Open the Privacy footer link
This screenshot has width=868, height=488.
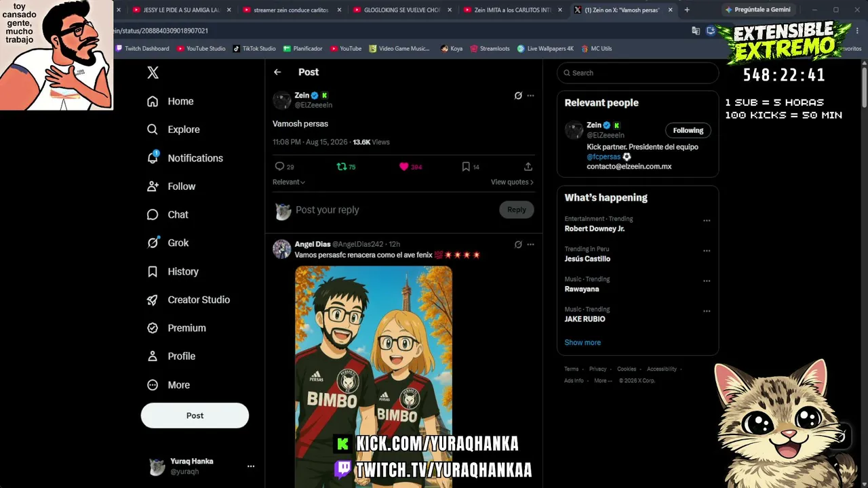point(597,369)
